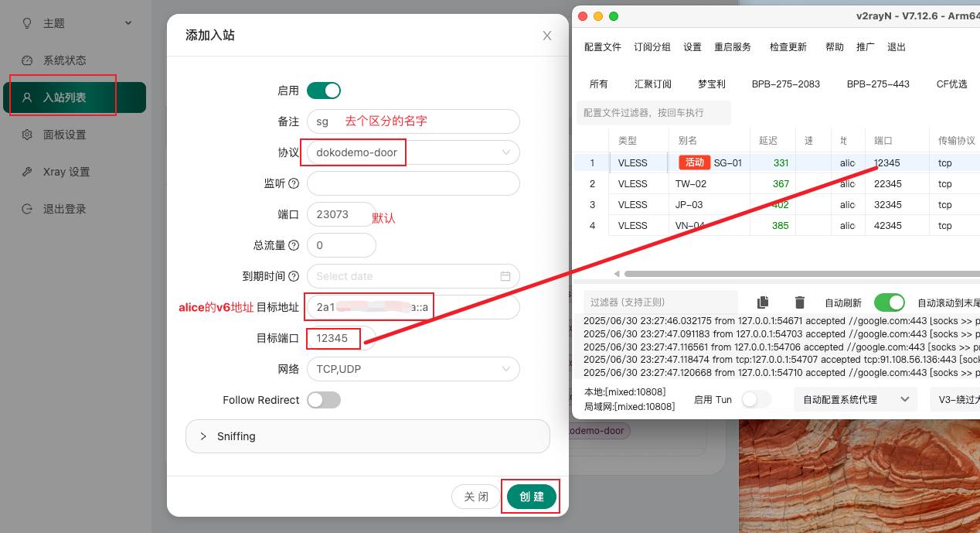Open calendar icon in expiry date field
Screen dimensions: 980x533
pos(505,276)
